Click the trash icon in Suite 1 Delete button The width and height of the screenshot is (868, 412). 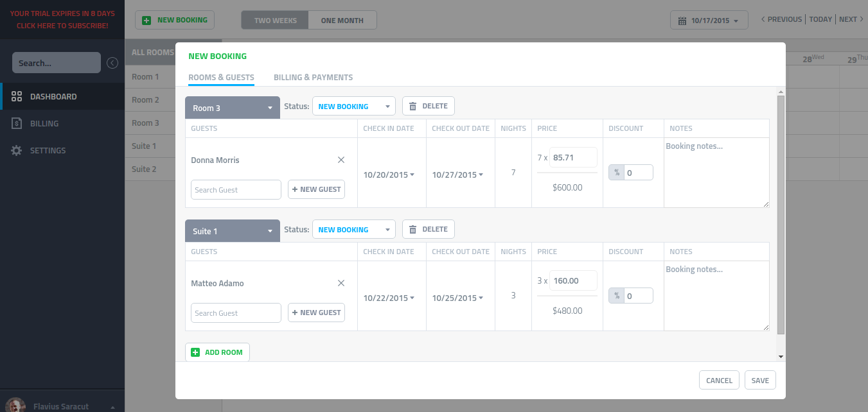[413, 230]
